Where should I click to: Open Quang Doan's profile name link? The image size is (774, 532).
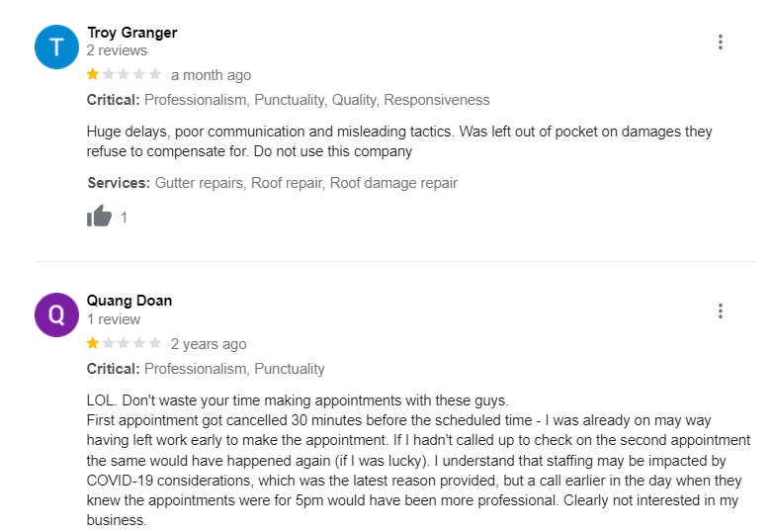[129, 301]
